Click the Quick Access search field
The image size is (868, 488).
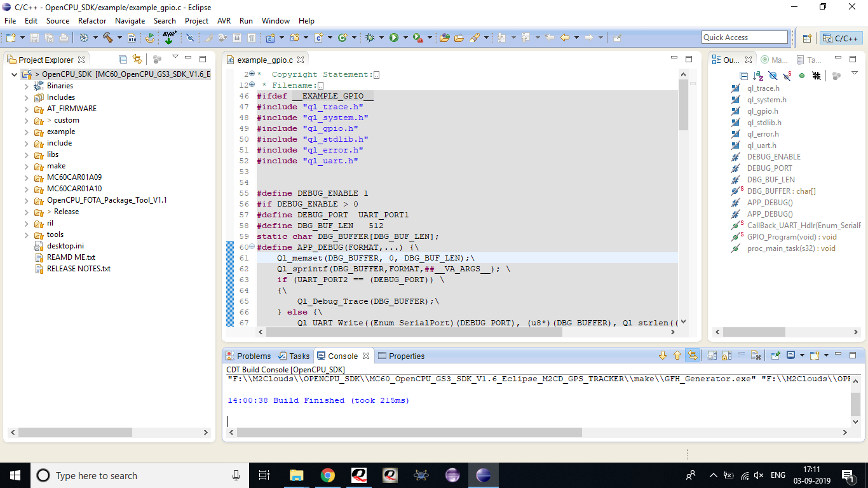(x=744, y=37)
